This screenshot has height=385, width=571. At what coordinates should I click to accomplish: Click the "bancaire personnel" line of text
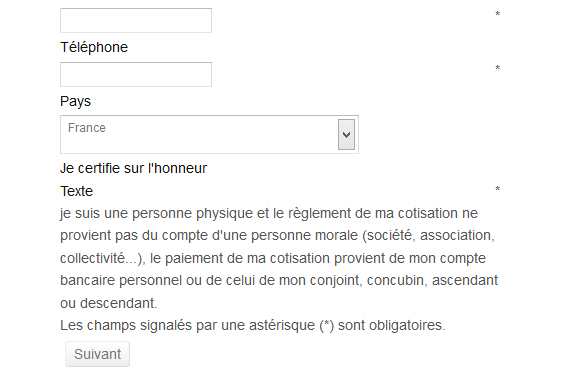[x=279, y=280]
